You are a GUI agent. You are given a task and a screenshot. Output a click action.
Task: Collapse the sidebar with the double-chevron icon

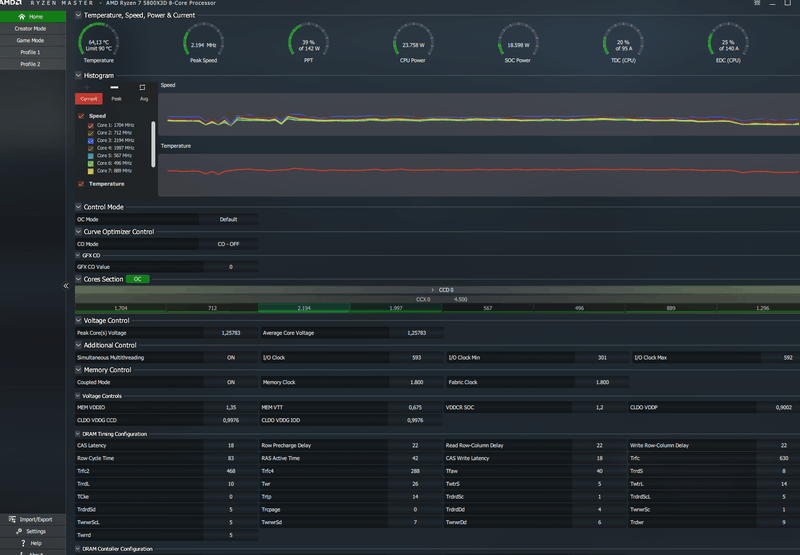pyautogui.click(x=66, y=286)
